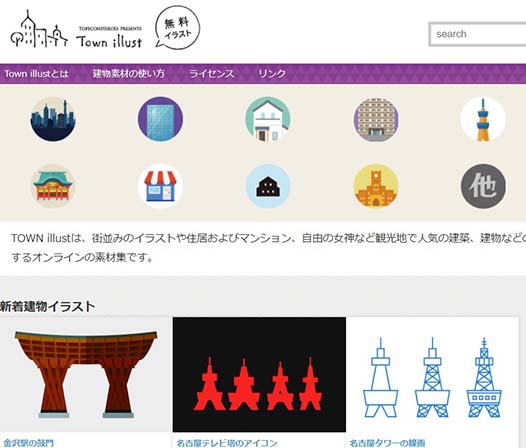Click the shop with striped awning icon
The height and width of the screenshot is (448, 526).
click(160, 186)
